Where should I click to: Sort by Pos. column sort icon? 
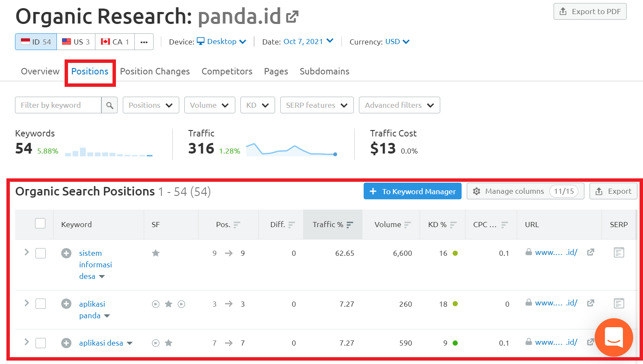(237, 225)
